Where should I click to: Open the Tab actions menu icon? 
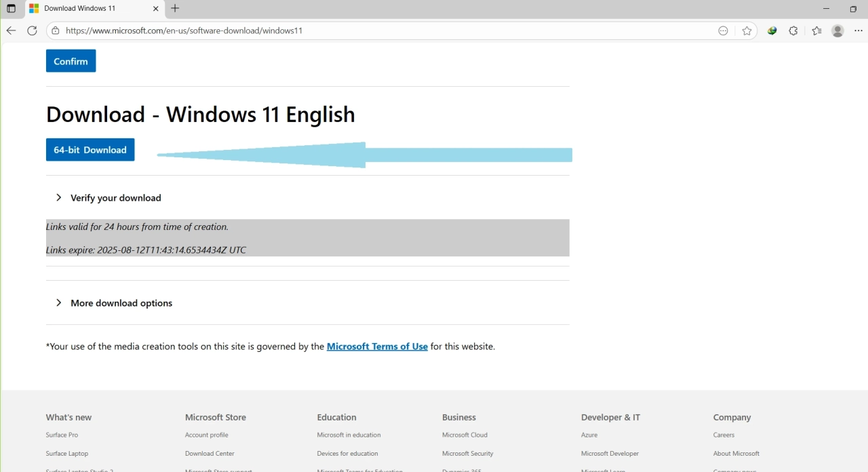[x=11, y=9]
